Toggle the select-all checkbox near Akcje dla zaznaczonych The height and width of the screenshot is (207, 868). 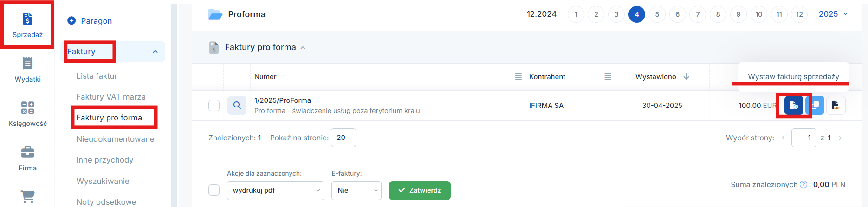[214, 190]
